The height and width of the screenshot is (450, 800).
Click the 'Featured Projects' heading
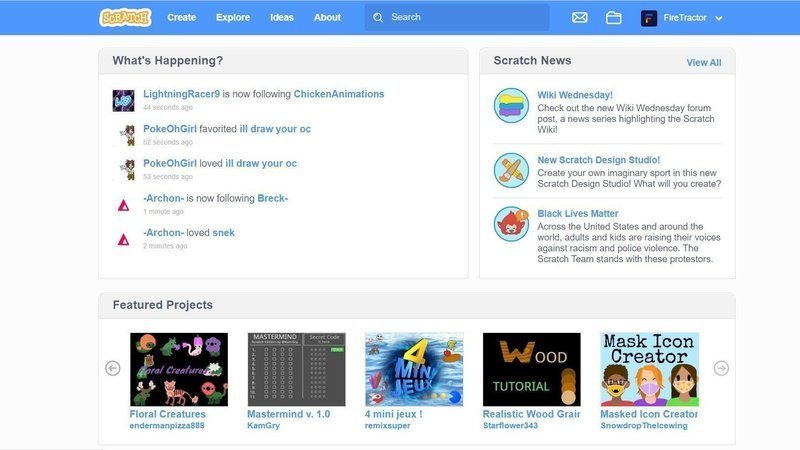coord(163,305)
